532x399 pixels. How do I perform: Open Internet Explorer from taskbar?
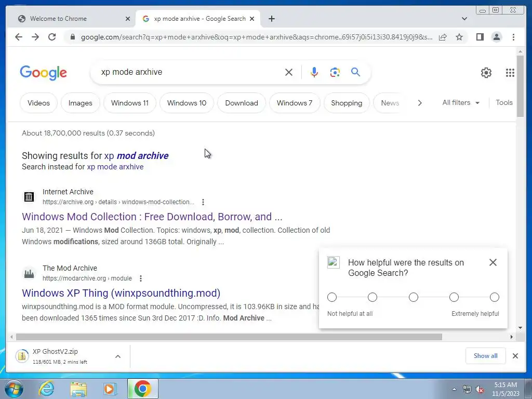tap(46, 389)
